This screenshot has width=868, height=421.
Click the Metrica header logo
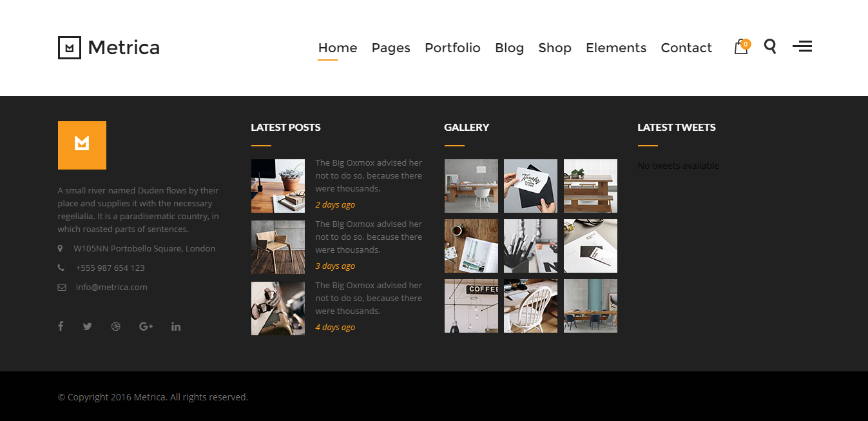coord(109,48)
